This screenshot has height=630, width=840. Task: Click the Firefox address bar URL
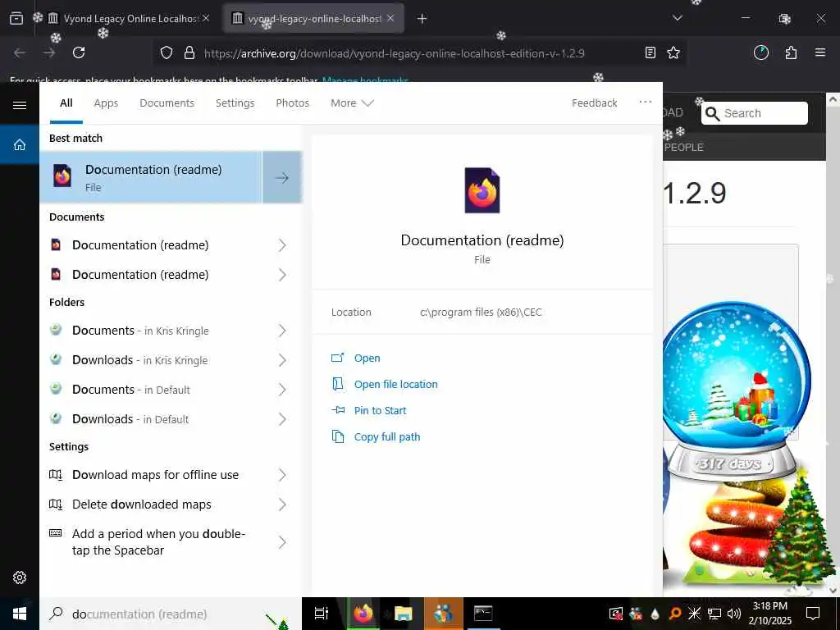pos(395,53)
